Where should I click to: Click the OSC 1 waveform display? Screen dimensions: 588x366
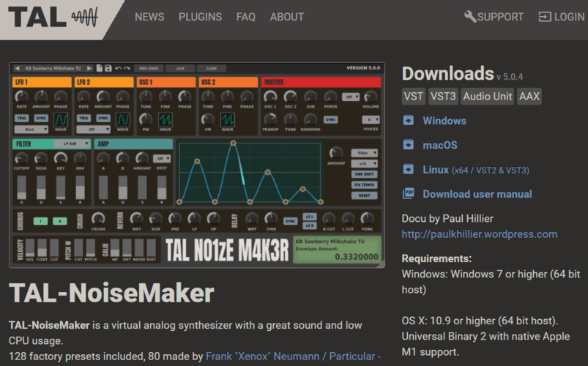click(165, 119)
